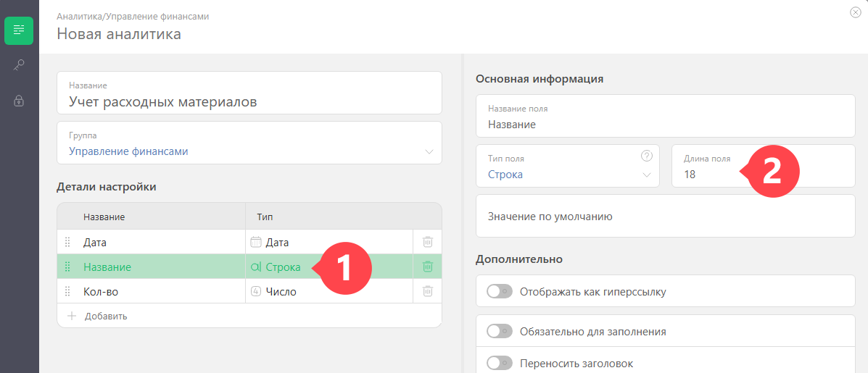The image size is (868, 373).
Task: Click drag handle of Название row
Action: [67, 267]
